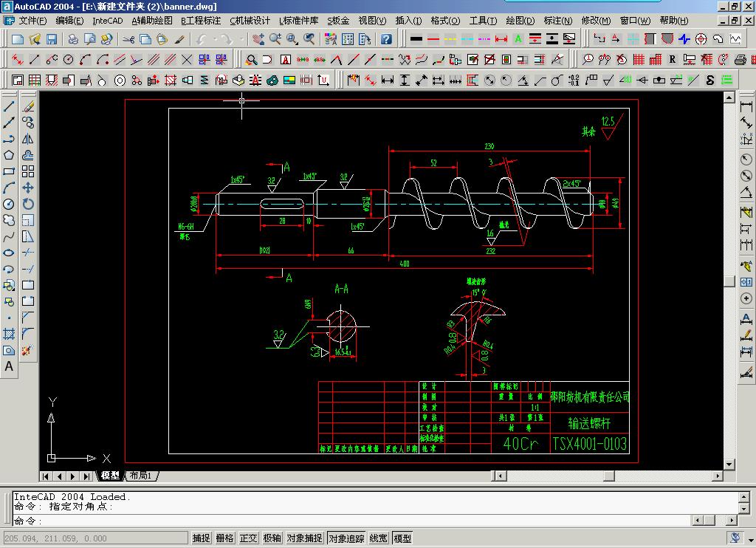Click the New drawing icon
Image resolution: width=756 pixels, height=548 pixels.
click(x=18, y=39)
